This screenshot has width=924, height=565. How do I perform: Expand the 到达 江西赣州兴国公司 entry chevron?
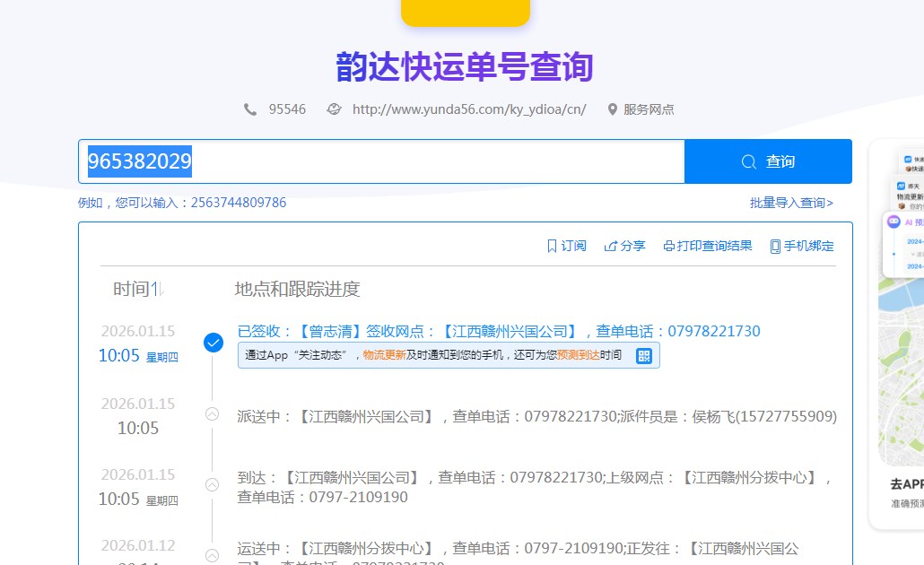tap(213, 484)
